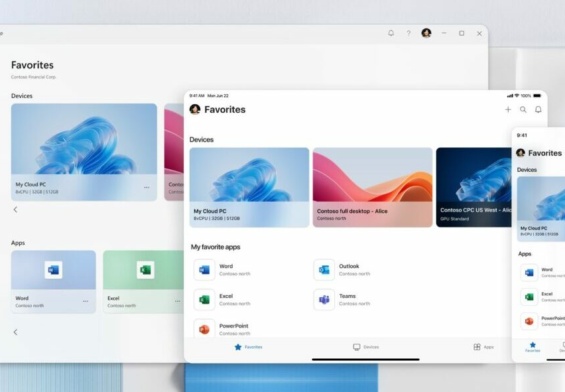Switch to Apps tab in tablet bottom bar
Screen dimensions: 565x392
[484, 347]
